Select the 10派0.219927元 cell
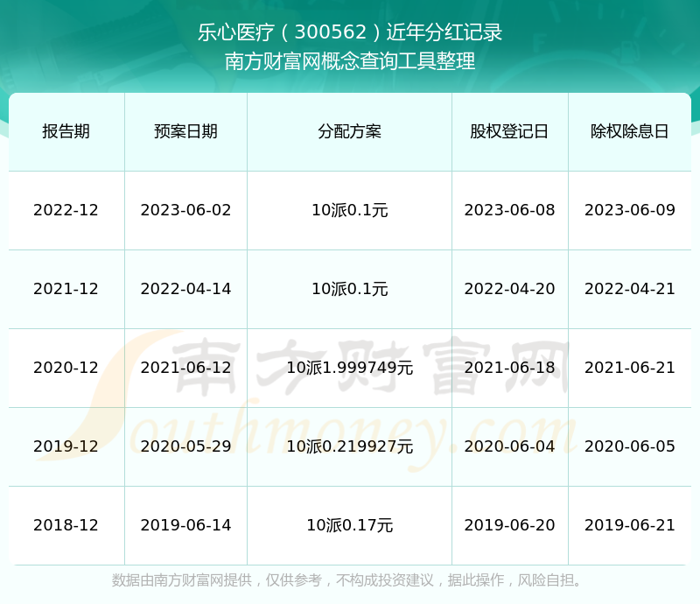 click(x=349, y=446)
